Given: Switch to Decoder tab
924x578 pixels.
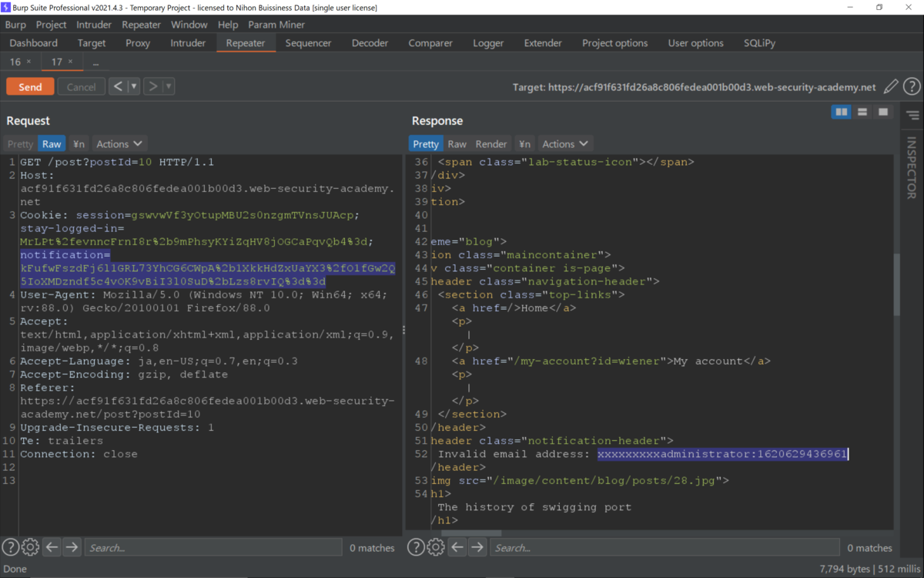Looking at the screenshot, I should [x=370, y=43].
